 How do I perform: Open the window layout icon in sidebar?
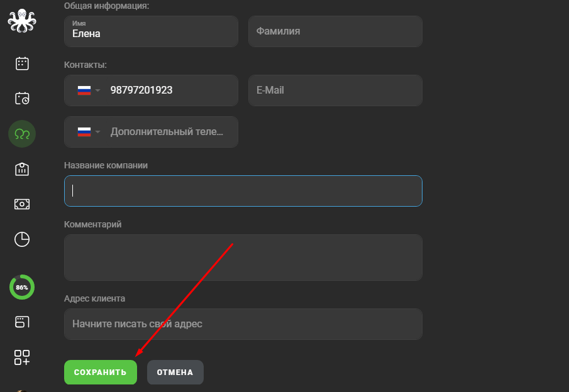pos(22,322)
